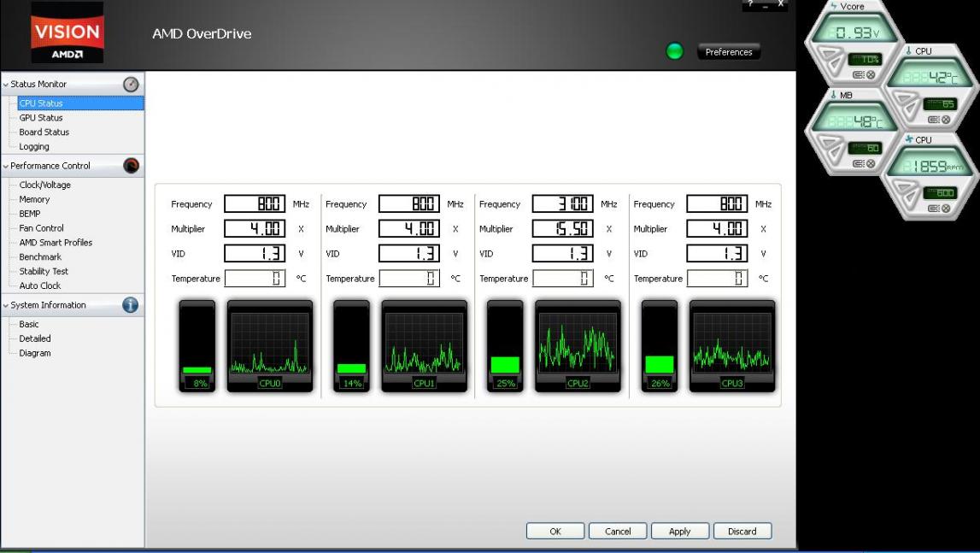The height and width of the screenshot is (553, 980).
Task: Click the CPU3 VID 1.3 field
Action: [717, 253]
